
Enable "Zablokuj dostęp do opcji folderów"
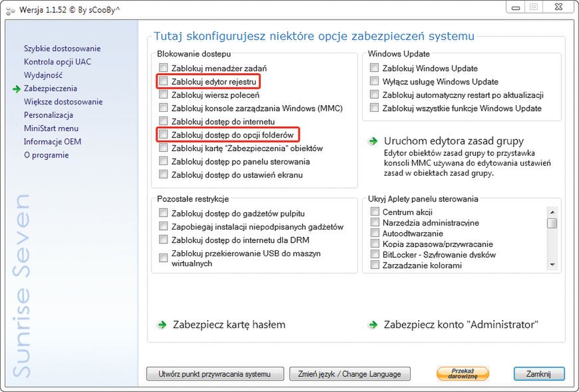(163, 134)
